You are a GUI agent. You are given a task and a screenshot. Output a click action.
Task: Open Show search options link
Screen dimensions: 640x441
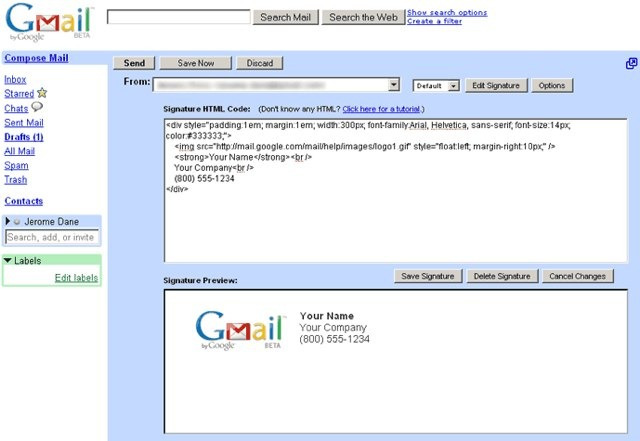[447, 13]
